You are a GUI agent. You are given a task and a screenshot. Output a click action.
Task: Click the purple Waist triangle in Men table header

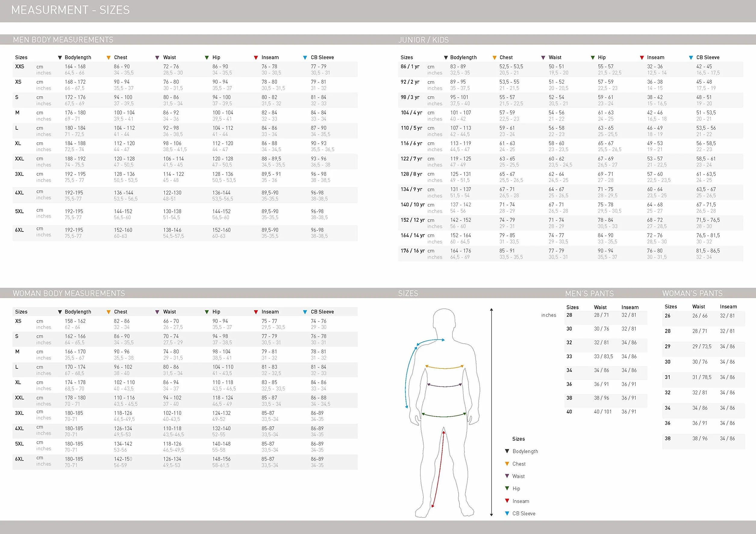[x=158, y=57]
